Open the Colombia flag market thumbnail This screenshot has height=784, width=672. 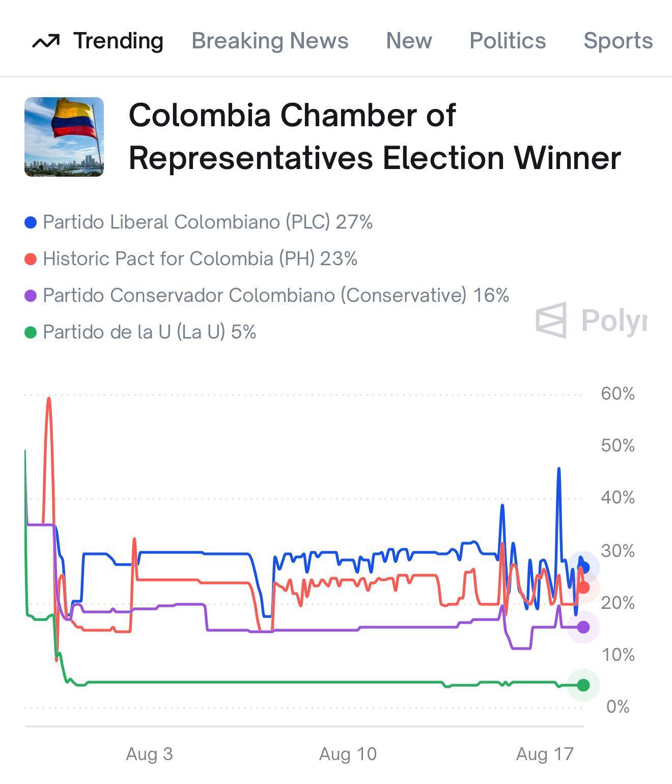tap(64, 137)
